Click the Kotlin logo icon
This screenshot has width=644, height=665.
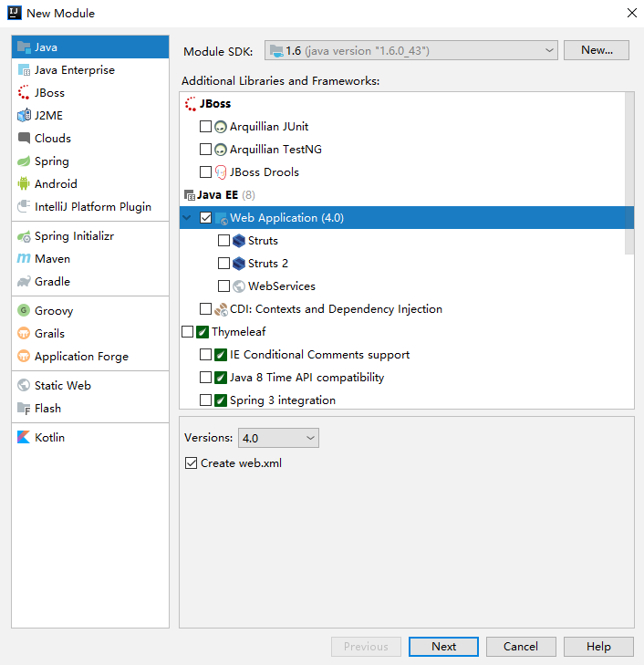pos(24,438)
